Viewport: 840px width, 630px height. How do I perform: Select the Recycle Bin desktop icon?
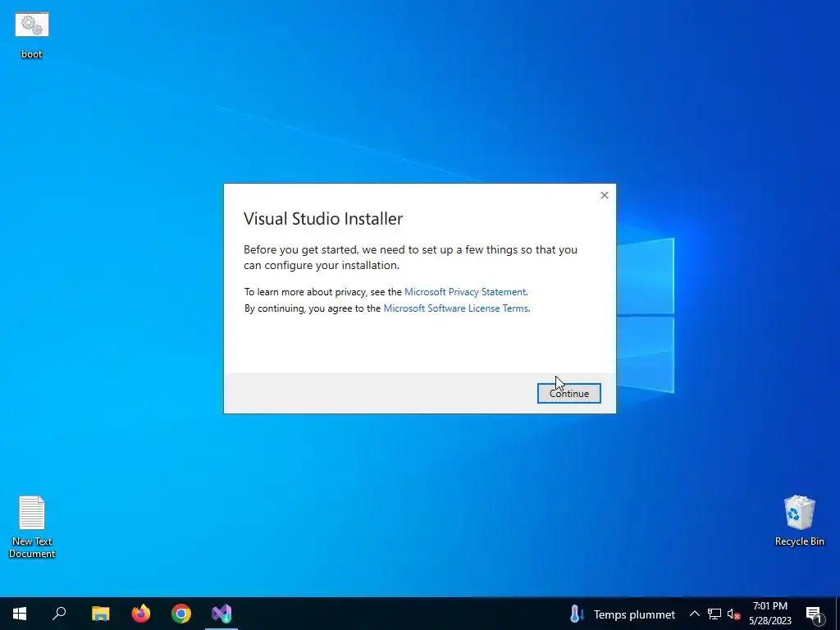(799, 521)
